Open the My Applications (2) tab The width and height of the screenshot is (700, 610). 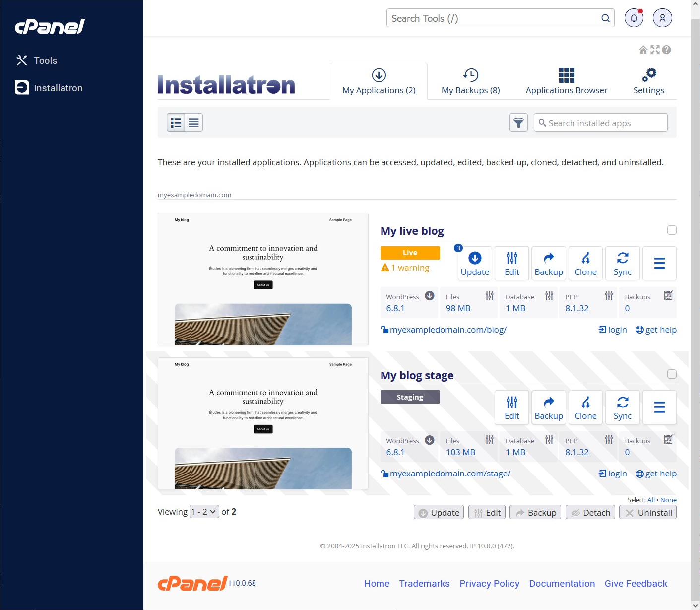pyautogui.click(x=379, y=81)
